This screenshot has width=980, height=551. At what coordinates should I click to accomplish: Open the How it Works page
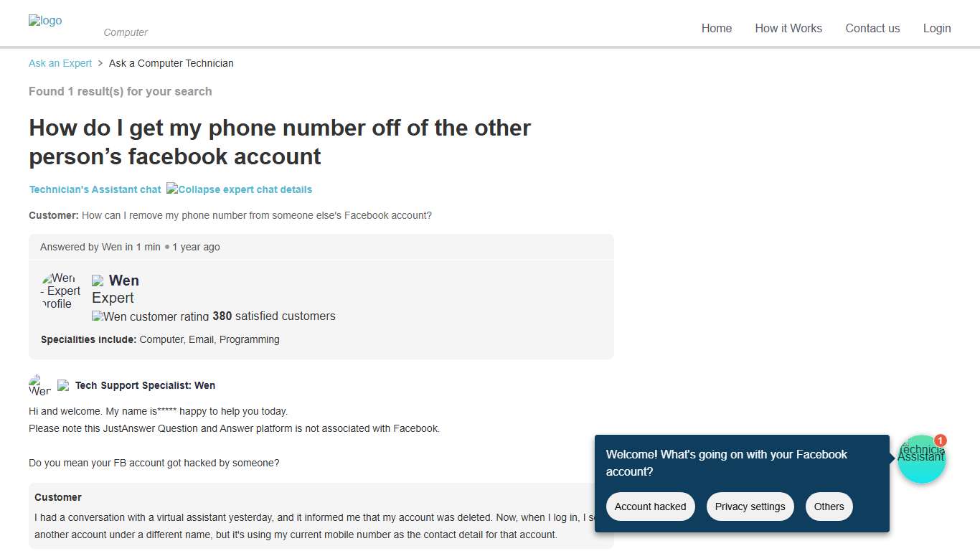tap(788, 29)
